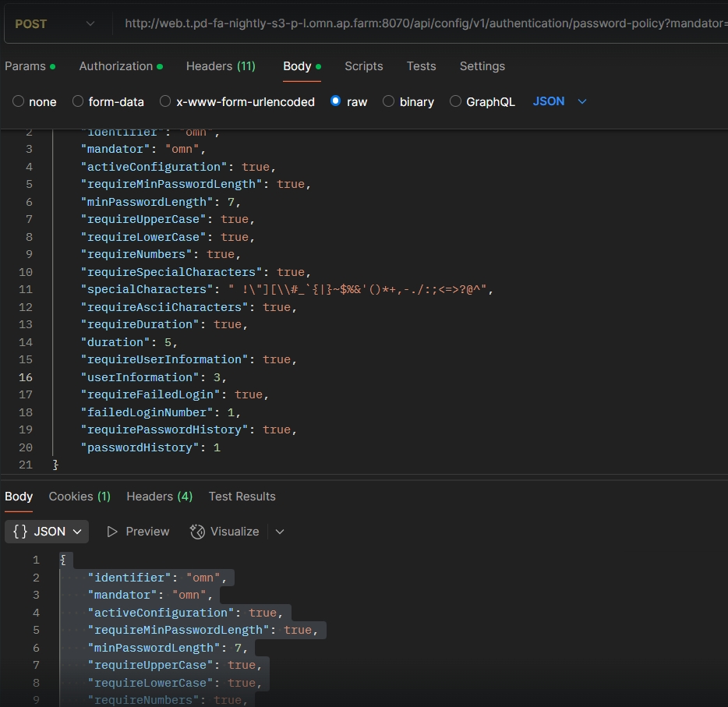Expand the JSON request body format dropdown

(x=560, y=101)
